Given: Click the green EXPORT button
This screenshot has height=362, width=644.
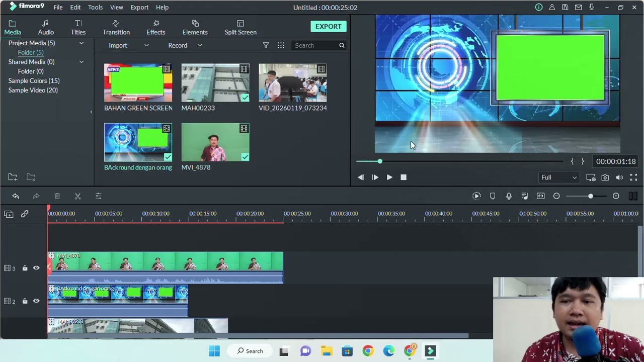Looking at the screenshot, I should click(329, 27).
